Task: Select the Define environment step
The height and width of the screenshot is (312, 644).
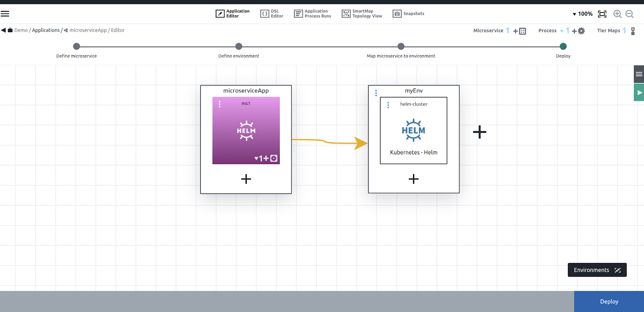Action: click(x=239, y=47)
